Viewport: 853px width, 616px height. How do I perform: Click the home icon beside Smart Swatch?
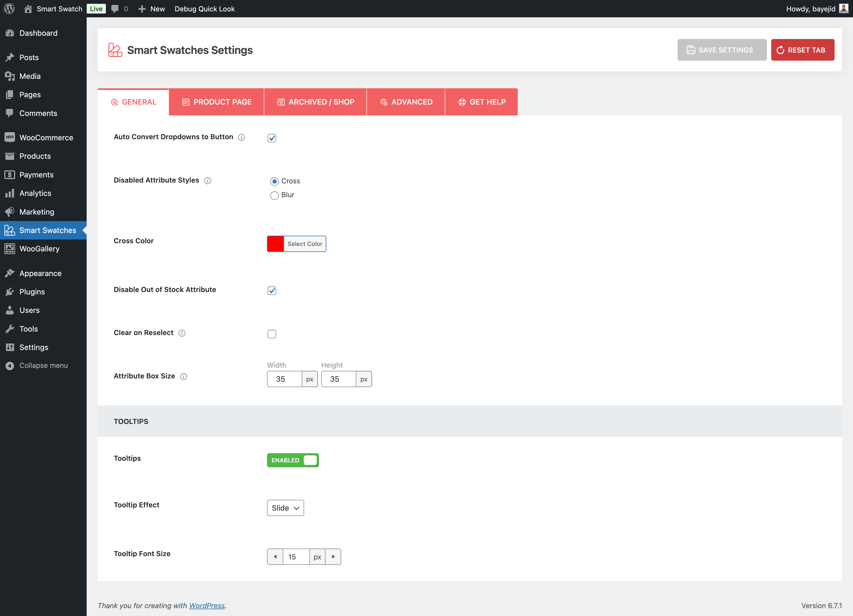[x=28, y=9]
